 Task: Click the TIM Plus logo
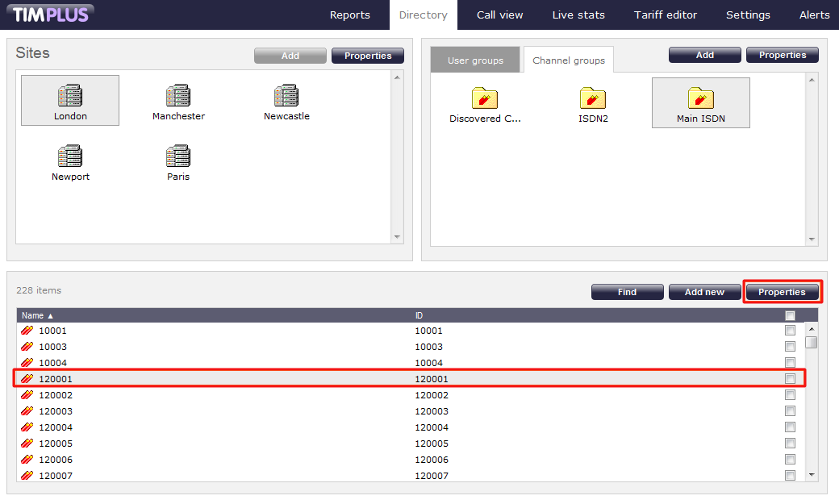[51, 15]
